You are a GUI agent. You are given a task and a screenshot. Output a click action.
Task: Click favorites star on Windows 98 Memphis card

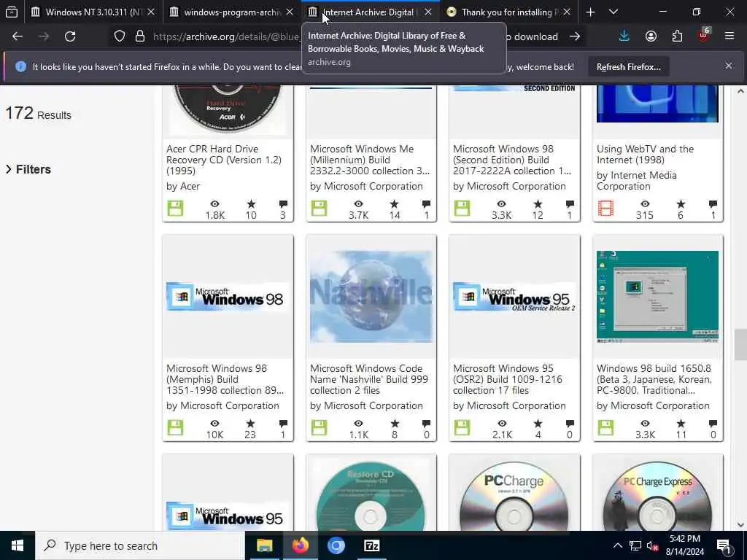point(251,424)
